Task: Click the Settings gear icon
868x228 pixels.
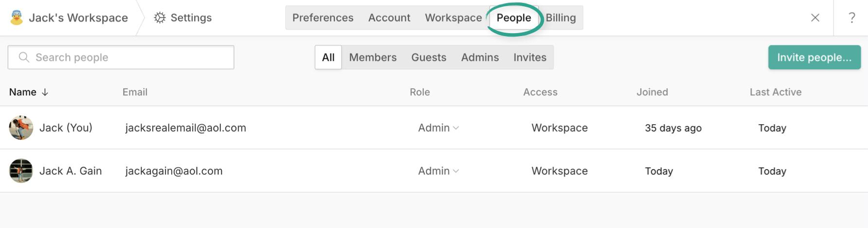Action: click(160, 18)
